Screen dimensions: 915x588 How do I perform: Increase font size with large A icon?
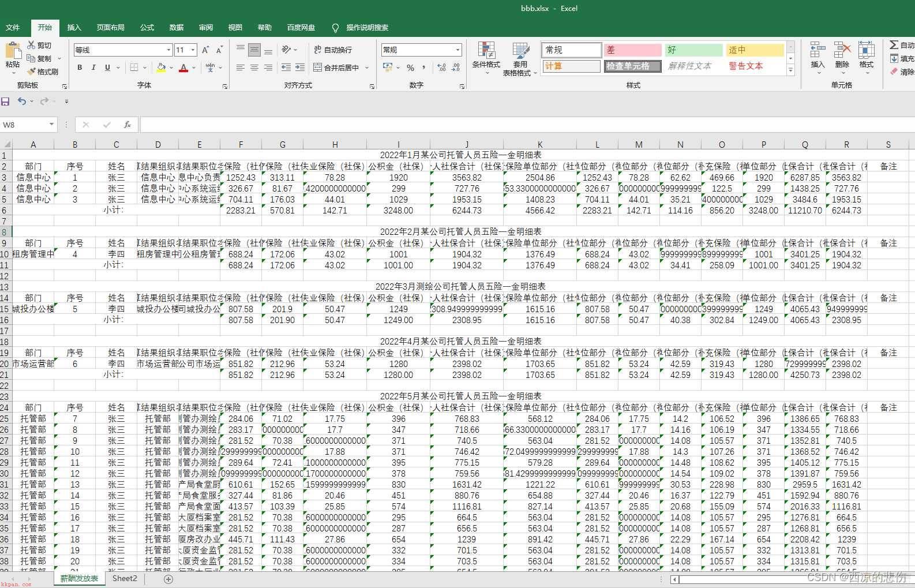pyautogui.click(x=206, y=50)
